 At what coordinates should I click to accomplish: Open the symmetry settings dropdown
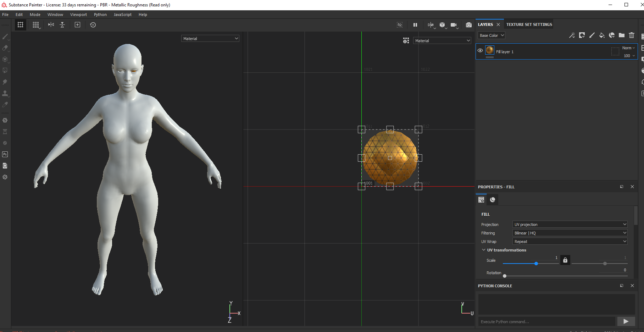[x=431, y=25]
